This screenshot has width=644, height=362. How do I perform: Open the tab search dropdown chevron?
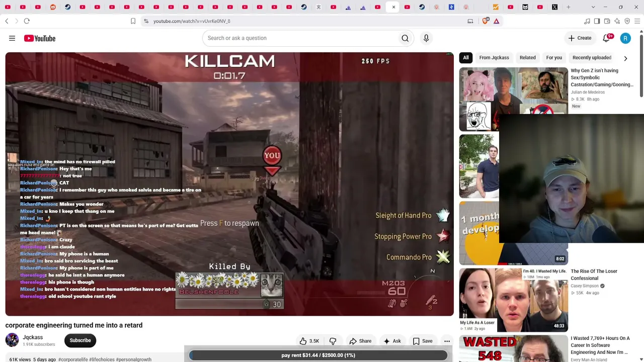point(593,7)
